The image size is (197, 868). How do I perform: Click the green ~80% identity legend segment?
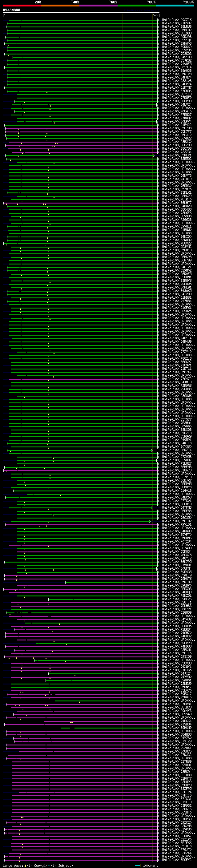coord(137,6)
